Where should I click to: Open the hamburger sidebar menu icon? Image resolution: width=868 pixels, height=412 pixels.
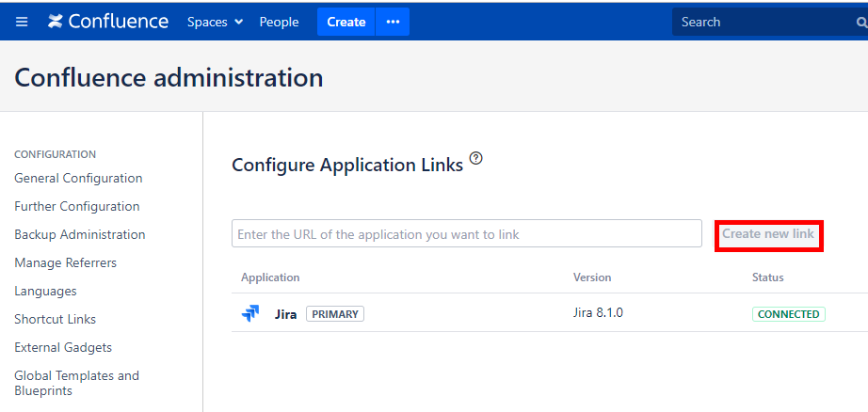[x=22, y=22]
